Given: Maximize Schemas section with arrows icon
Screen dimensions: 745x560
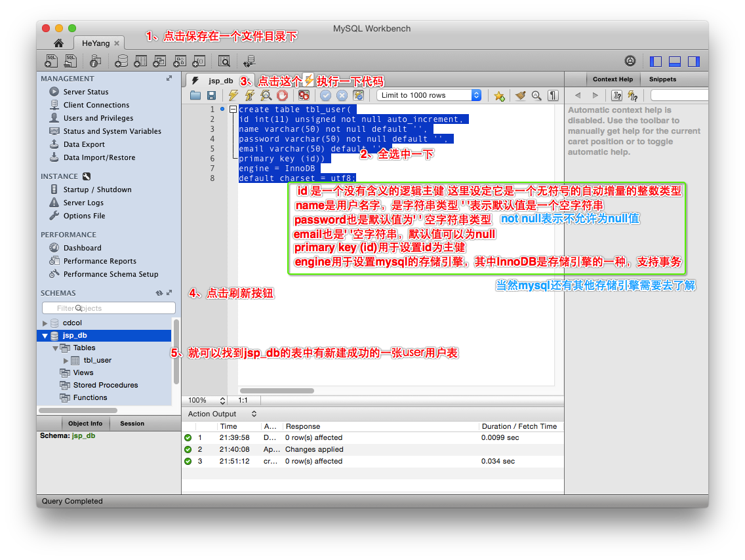Looking at the screenshot, I should (x=169, y=293).
